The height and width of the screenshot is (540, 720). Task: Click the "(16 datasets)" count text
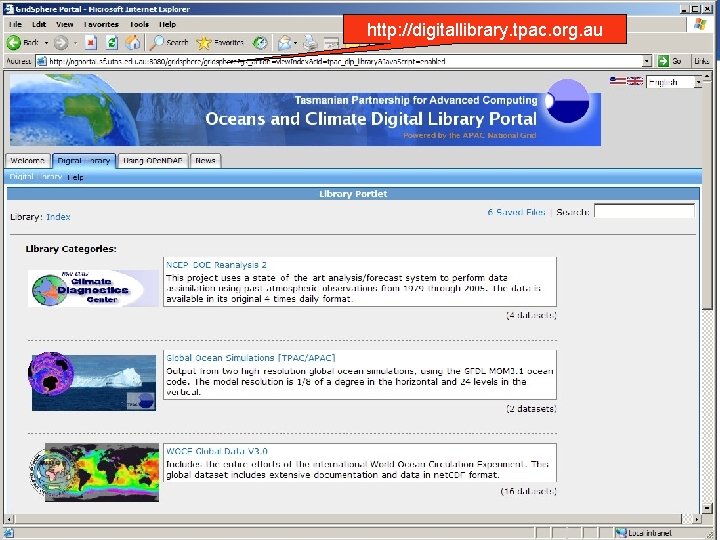tap(529, 491)
